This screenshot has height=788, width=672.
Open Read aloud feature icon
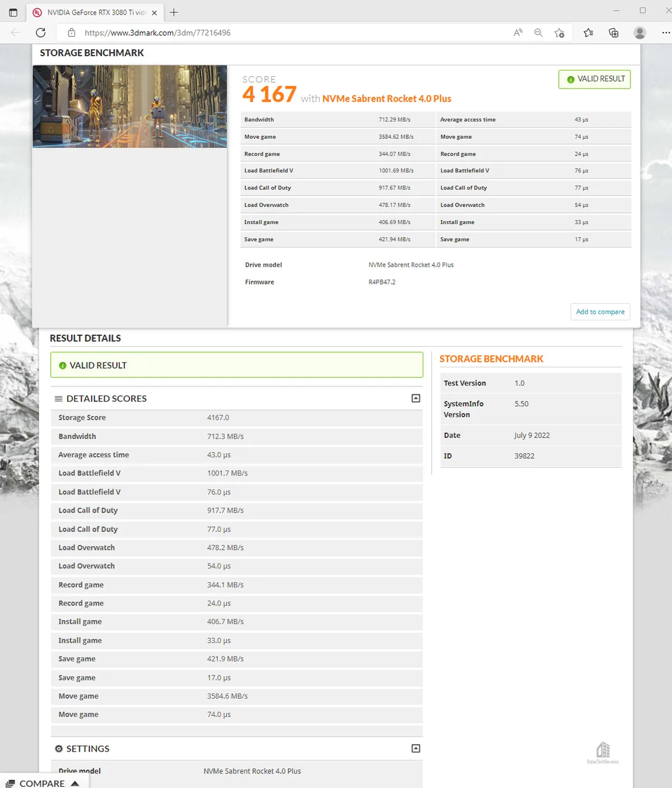coord(518,32)
